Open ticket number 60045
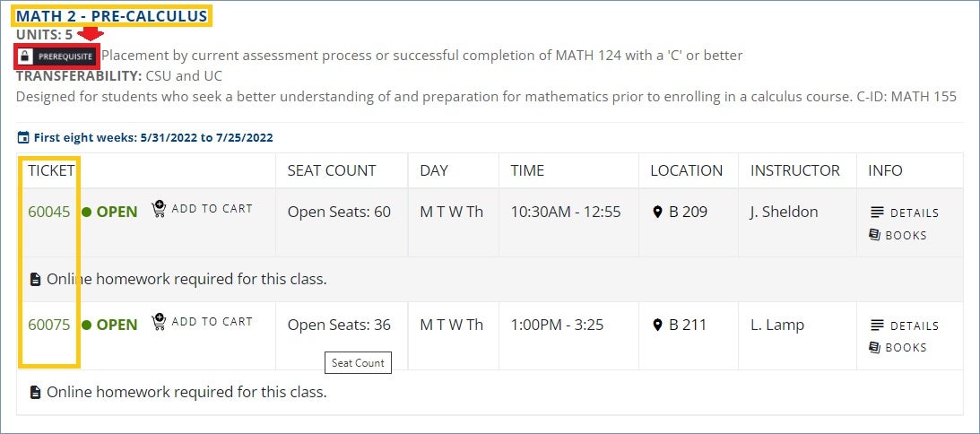Viewport: 980px width, 434px height. point(48,213)
